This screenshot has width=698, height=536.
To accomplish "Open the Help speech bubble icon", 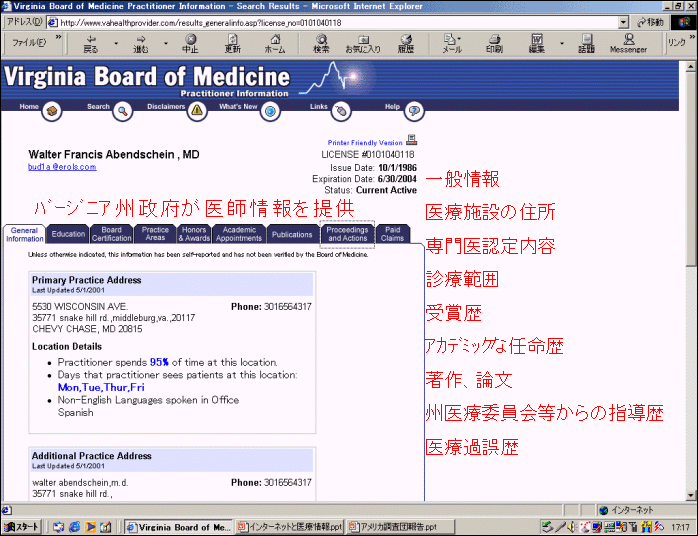I will [x=413, y=110].
